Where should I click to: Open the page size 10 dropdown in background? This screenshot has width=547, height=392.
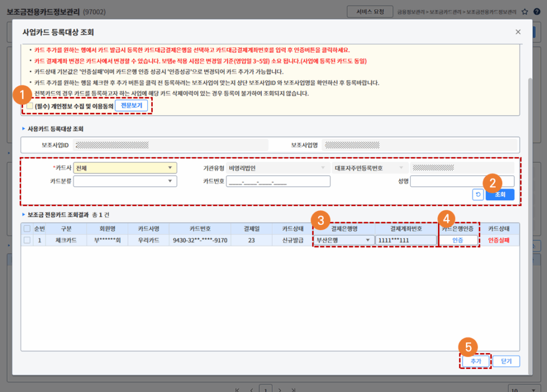[x=523, y=389]
